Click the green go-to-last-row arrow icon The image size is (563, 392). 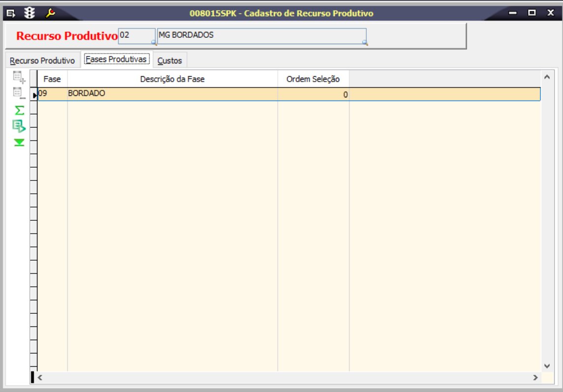[x=19, y=142]
